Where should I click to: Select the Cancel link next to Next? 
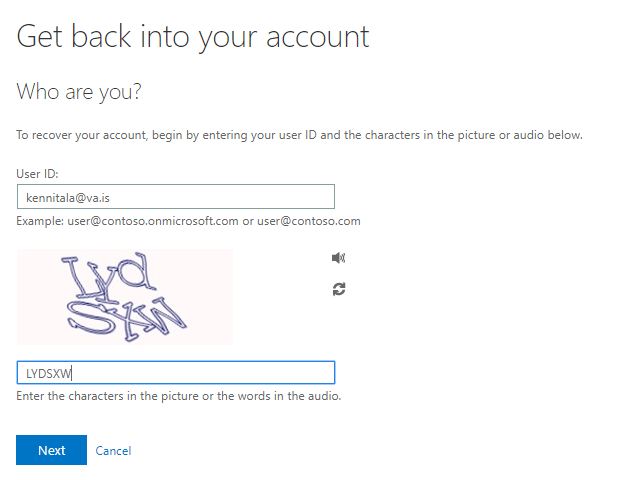[x=113, y=451]
